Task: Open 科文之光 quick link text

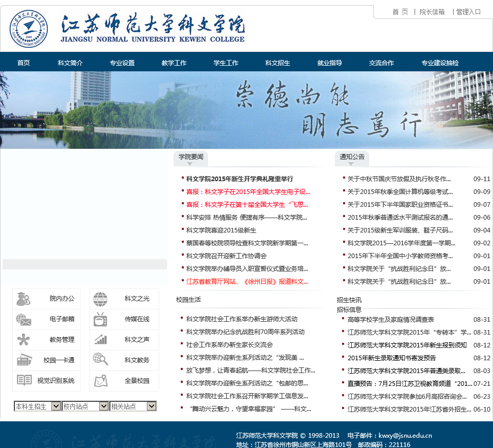Action: click(137, 299)
